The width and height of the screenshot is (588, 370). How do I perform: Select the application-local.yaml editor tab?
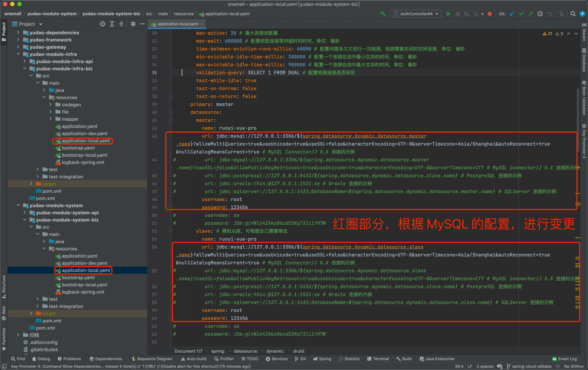tap(177, 24)
